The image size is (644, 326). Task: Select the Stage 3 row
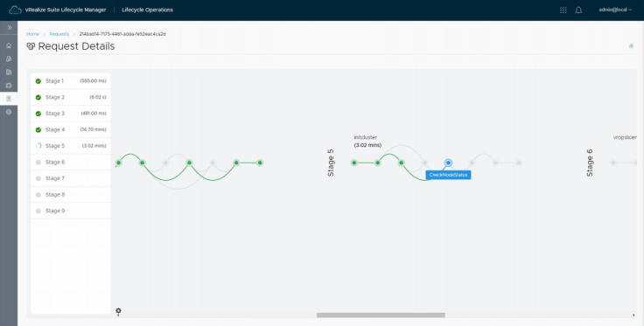[x=71, y=114]
